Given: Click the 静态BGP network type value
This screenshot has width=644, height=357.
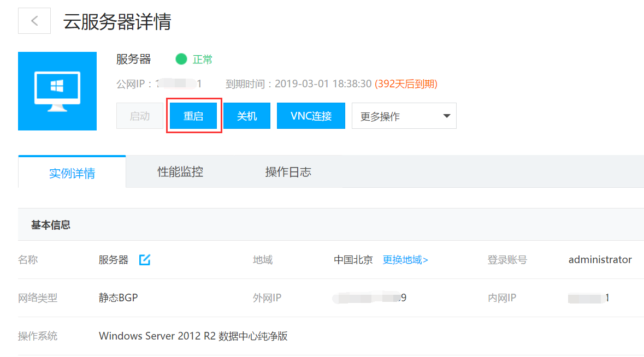Looking at the screenshot, I should (119, 298).
